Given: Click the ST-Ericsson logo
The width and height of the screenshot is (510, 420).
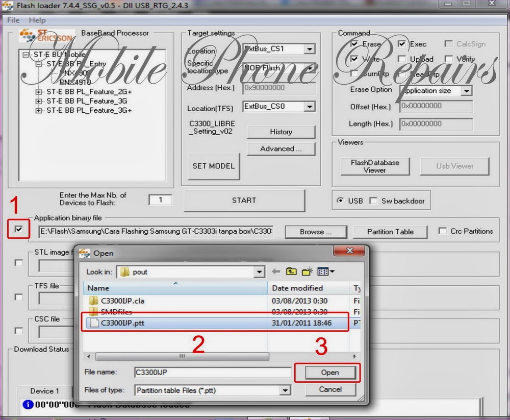Looking at the screenshot, I should click(x=46, y=36).
